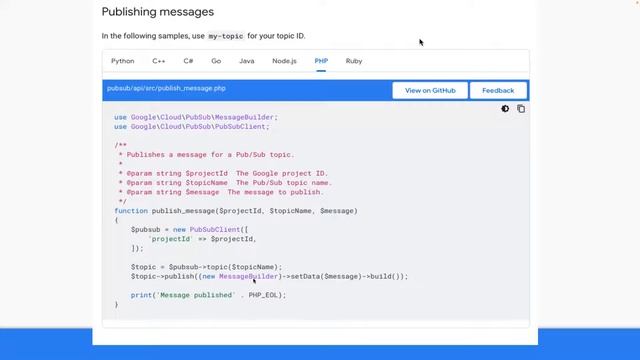Image resolution: width=640 pixels, height=360 pixels.
Task: Click the $topic = $pubsub->topic line
Action: pos(207,267)
